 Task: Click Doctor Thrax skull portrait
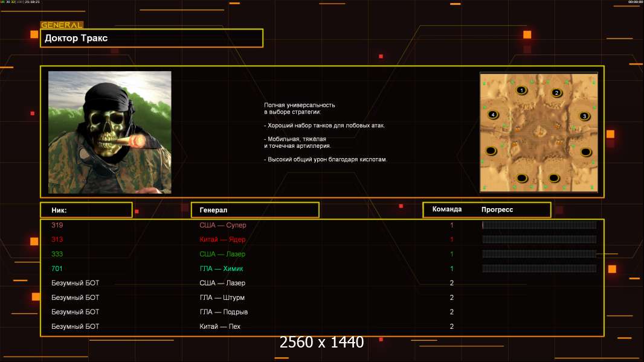tap(109, 132)
